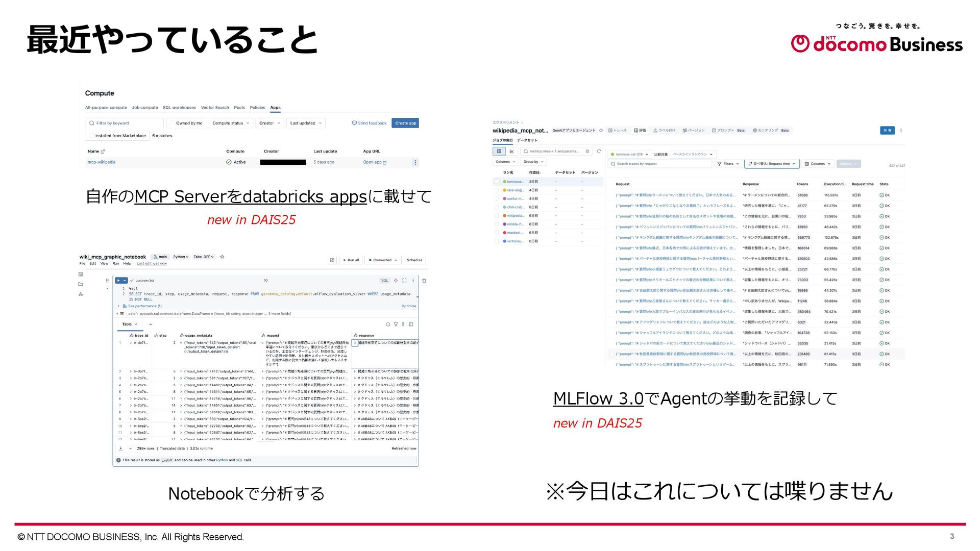Click the side panel icon above the result table
980x551 pixels.
pyautogui.click(x=411, y=324)
